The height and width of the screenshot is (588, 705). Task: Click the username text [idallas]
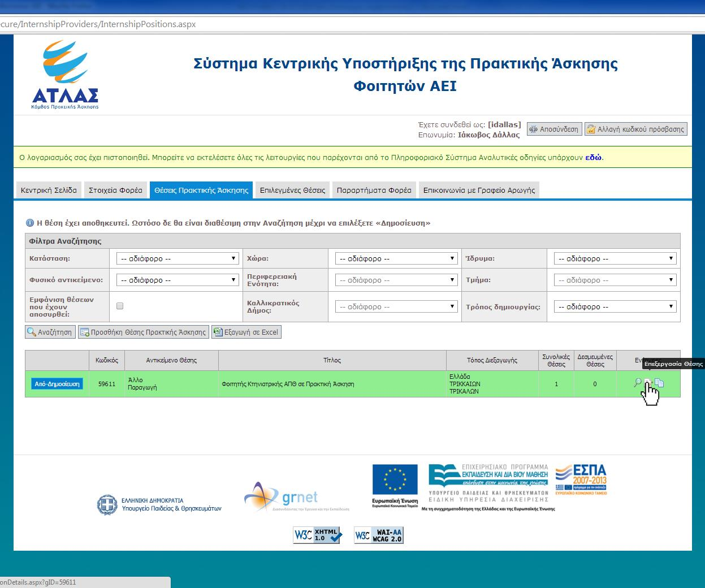point(504,125)
